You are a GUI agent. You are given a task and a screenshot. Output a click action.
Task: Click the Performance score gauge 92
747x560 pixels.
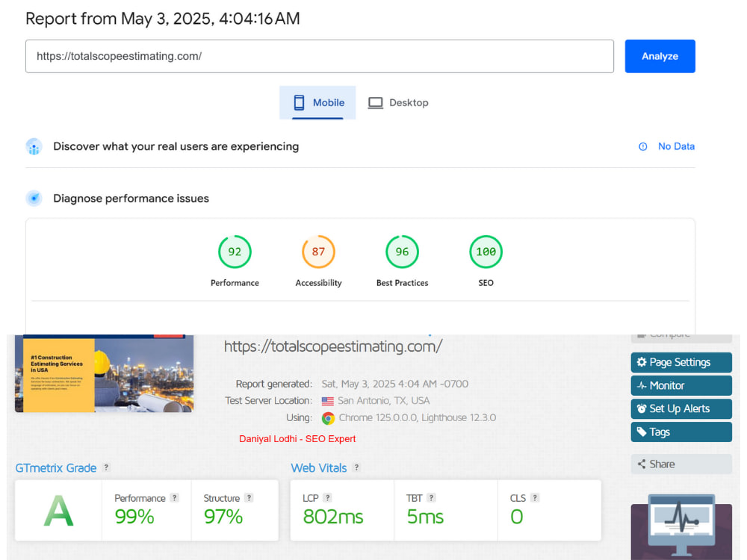coord(235,252)
